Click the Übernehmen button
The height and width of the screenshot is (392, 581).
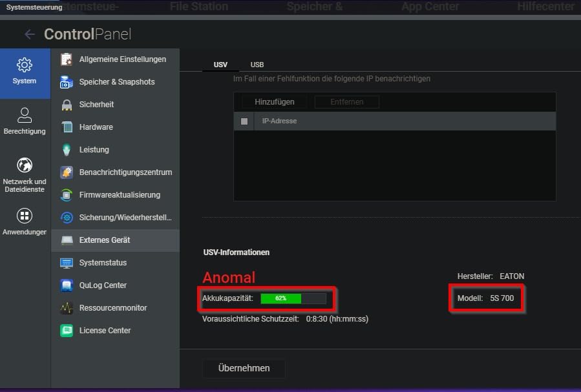pyautogui.click(x=244, y=368)
